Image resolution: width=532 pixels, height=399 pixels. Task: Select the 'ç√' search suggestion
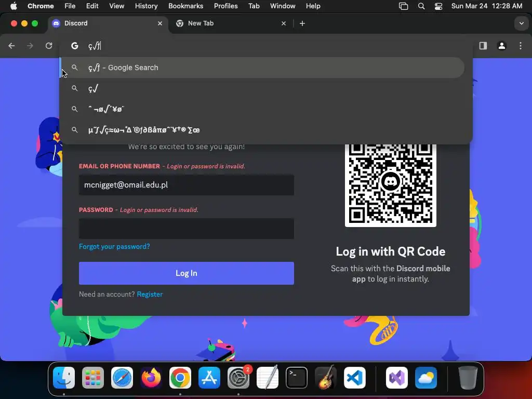pos(262,88)
